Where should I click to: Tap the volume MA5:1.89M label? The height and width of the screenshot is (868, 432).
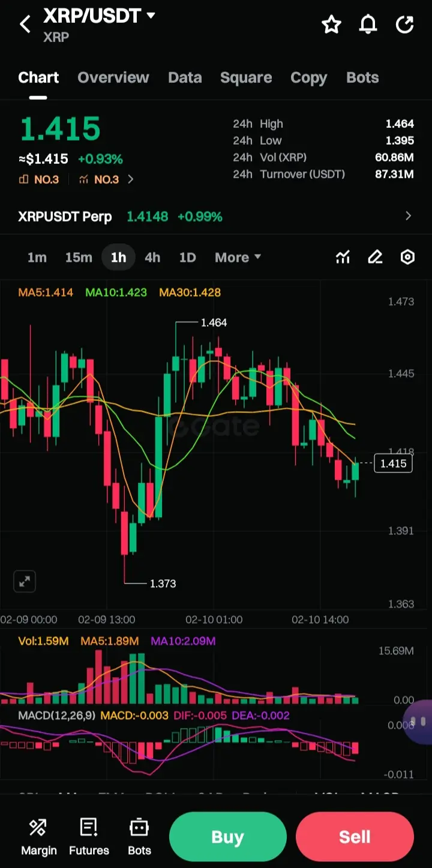pyautogui.click(x=110, y=641)
